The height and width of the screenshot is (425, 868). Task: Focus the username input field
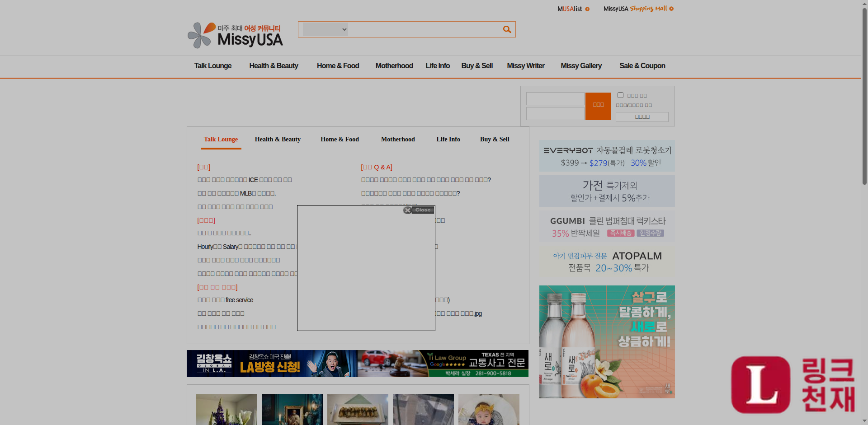[555, 99]
